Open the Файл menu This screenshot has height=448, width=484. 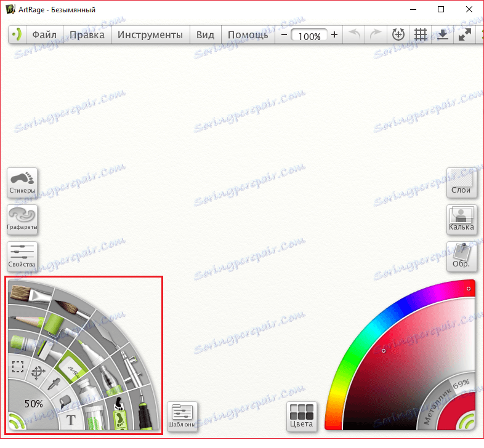click(x=44, y=34)
